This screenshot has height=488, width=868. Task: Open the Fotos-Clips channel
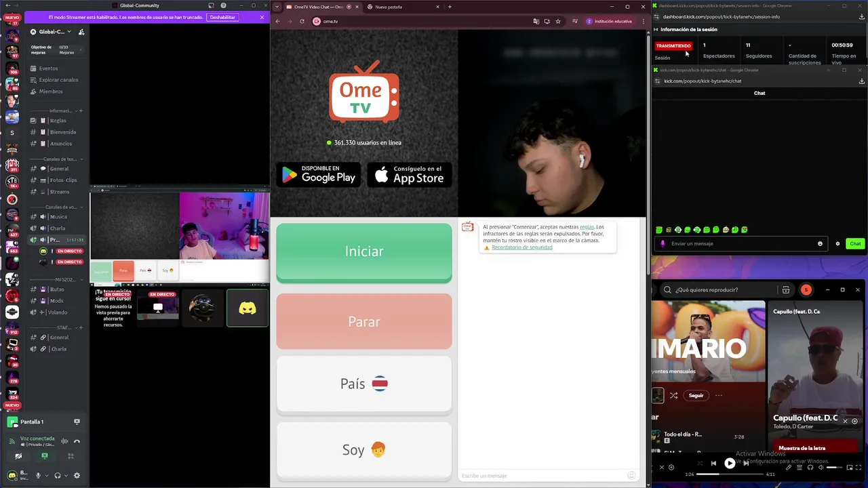62,180
